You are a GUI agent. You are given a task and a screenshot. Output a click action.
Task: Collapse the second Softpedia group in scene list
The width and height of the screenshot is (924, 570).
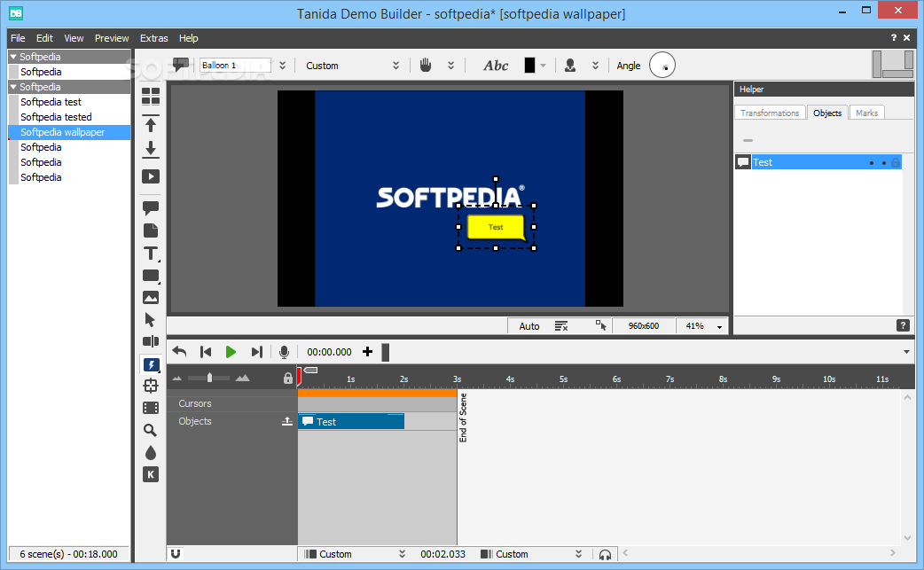13,87
